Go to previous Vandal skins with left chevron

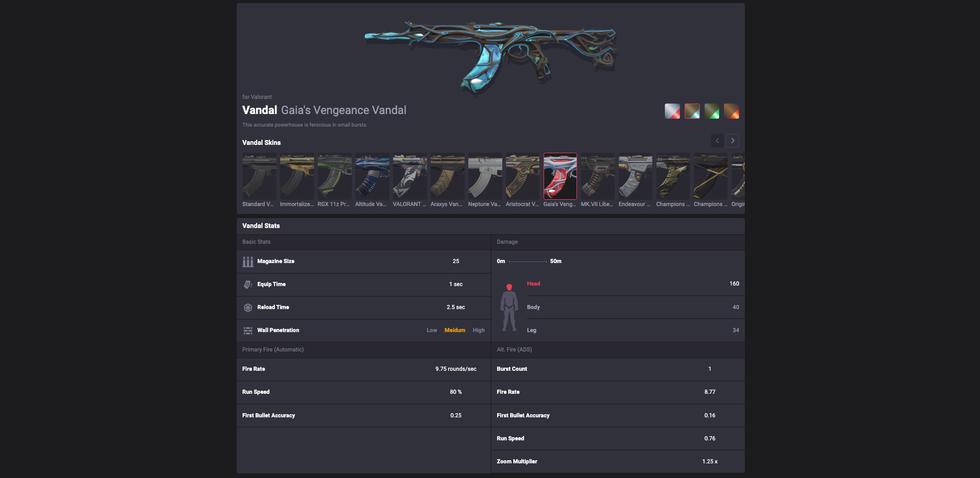click(x=717, y=141)
